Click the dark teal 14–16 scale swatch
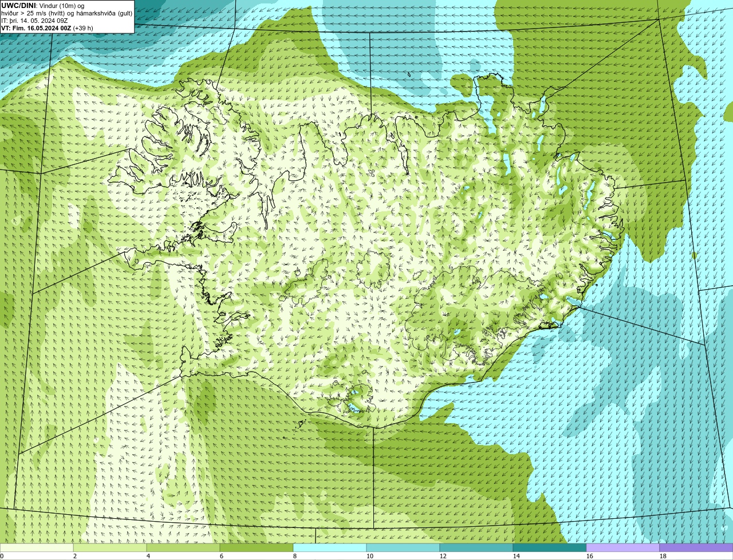733x560 pixels. [550, 548]
